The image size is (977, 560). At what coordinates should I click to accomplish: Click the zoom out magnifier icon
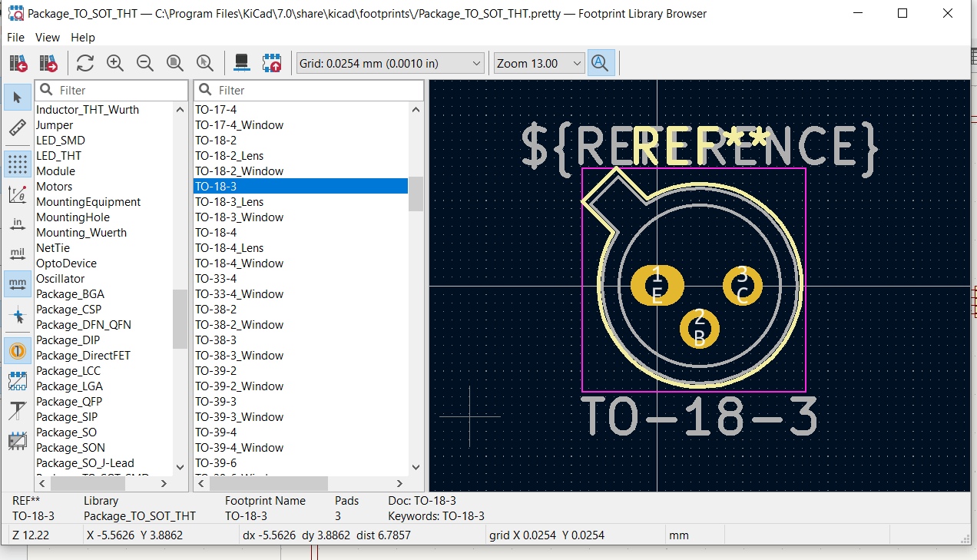(x=145, y=63)
